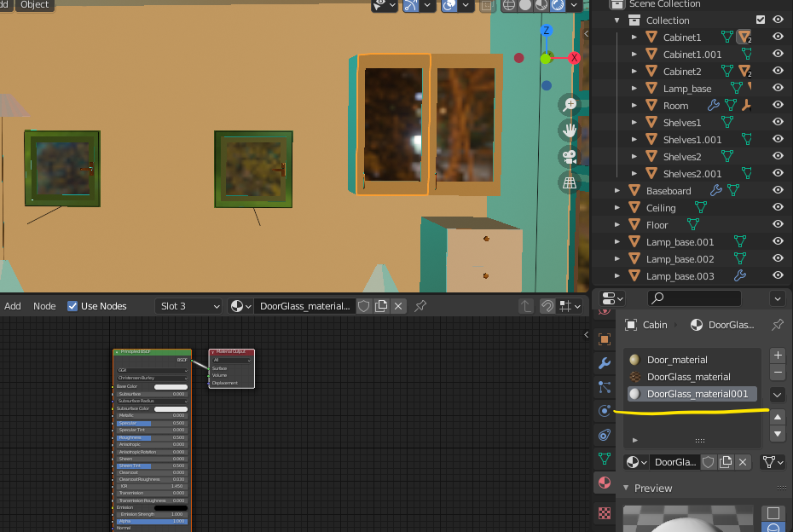Go to parent node tree arrow icon
Image resolution: width=793 pixels, height=532 pixels.
(x=526, y=306)
